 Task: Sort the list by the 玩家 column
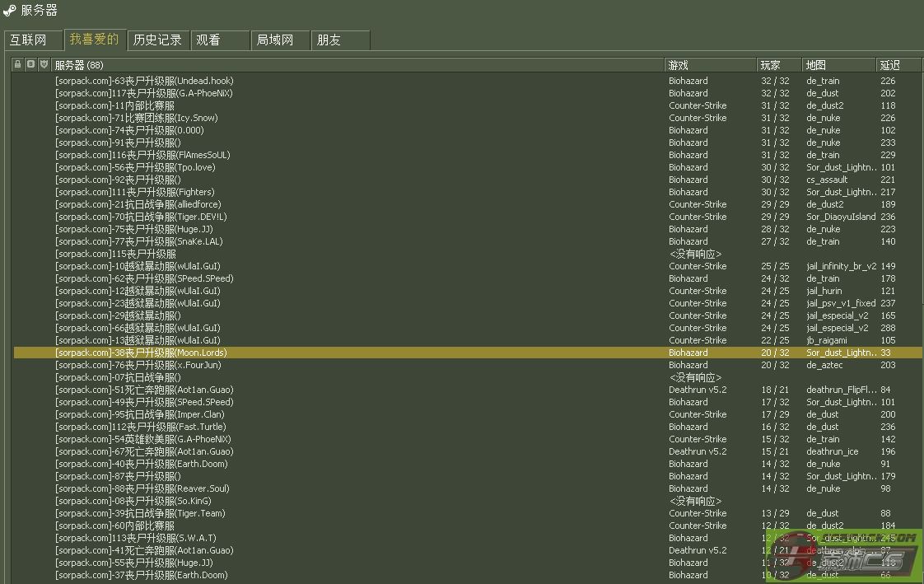point(778,65)
